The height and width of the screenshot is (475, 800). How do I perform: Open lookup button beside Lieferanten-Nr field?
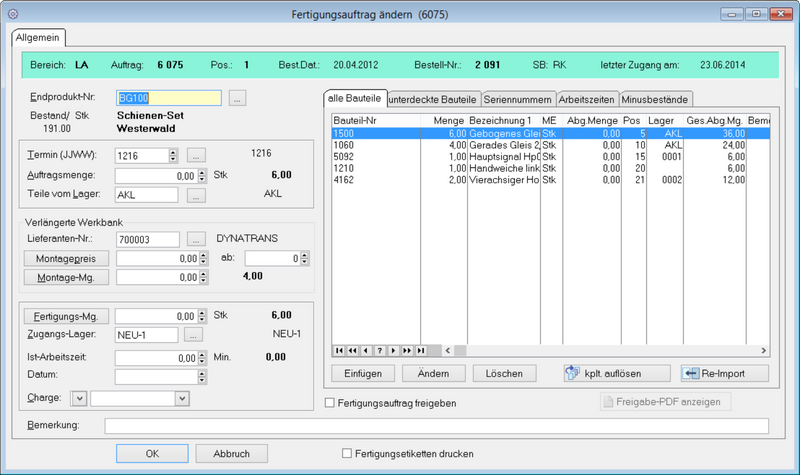click(195, 239)
